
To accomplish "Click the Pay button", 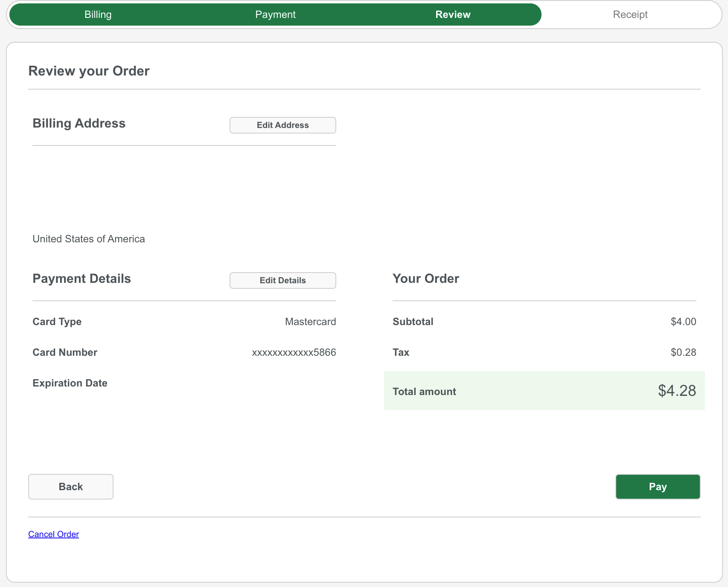I will [x=657, y=486].
